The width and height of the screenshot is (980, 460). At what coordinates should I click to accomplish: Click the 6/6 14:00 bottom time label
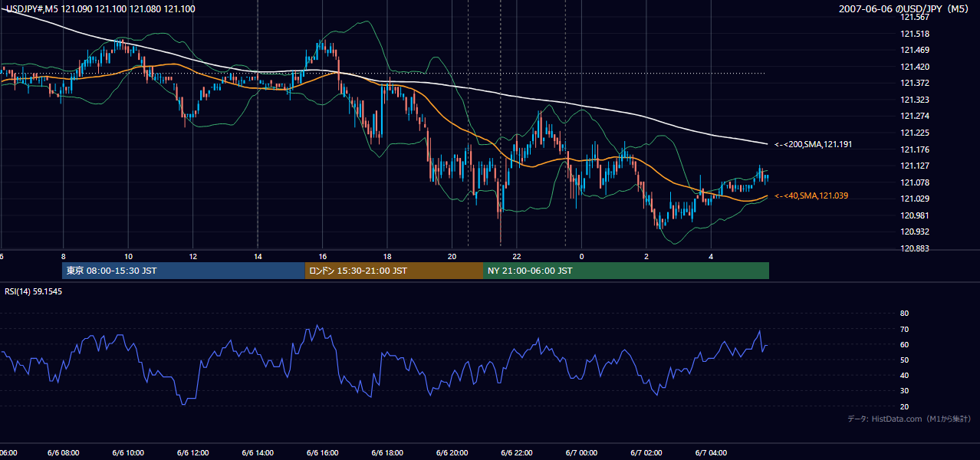[x=258, y=452]
